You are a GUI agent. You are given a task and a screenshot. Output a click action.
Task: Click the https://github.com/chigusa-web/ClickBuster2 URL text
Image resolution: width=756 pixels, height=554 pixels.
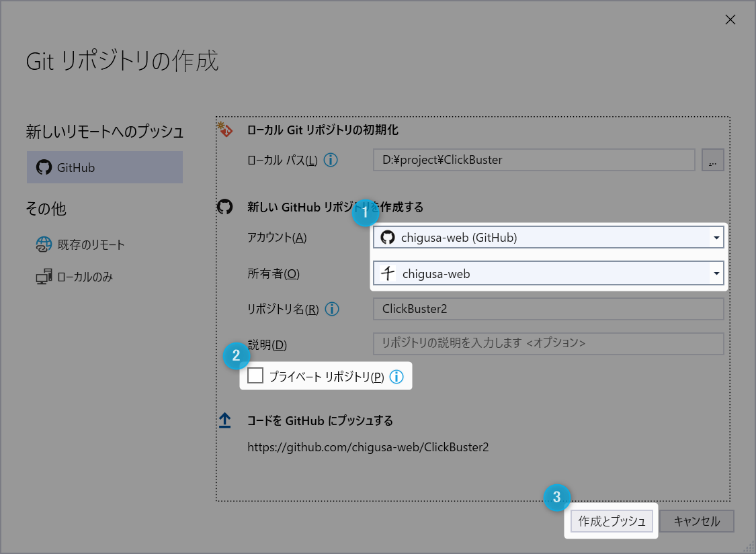(368, 447)
